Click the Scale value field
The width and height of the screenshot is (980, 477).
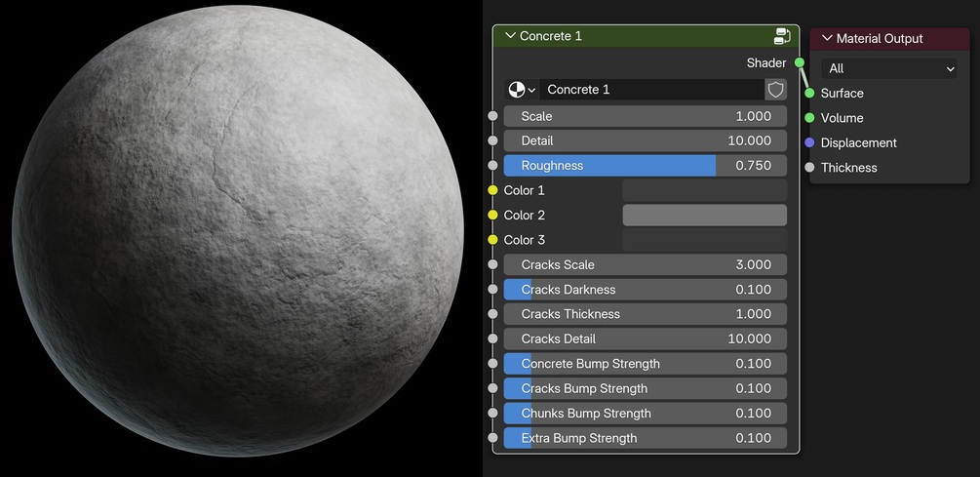click(x=645, y=116)
